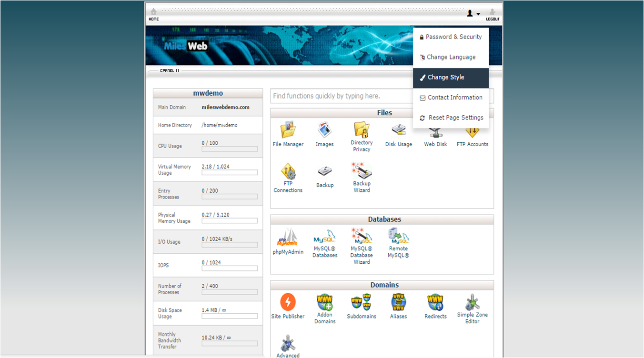Click the I/O Usage value 0 / 1024 KB/s
The height and width of the screenshot is (358, 644).
click(x=217, y=239)
